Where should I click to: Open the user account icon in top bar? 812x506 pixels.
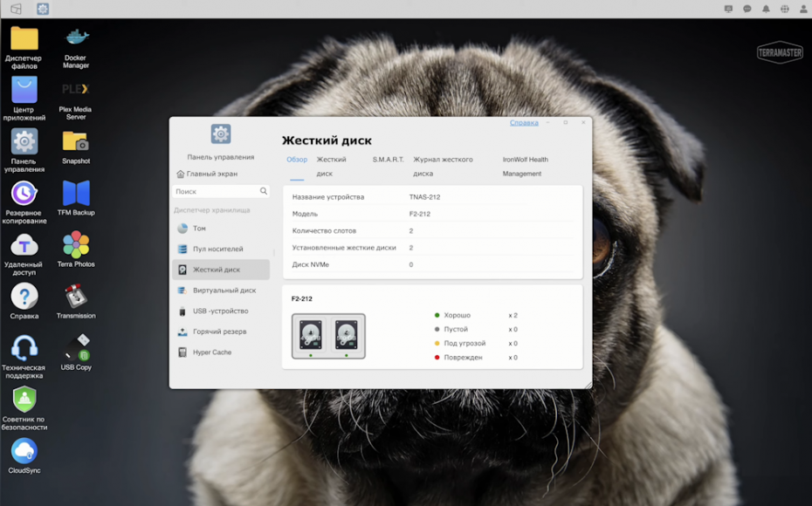click(804, 9)
